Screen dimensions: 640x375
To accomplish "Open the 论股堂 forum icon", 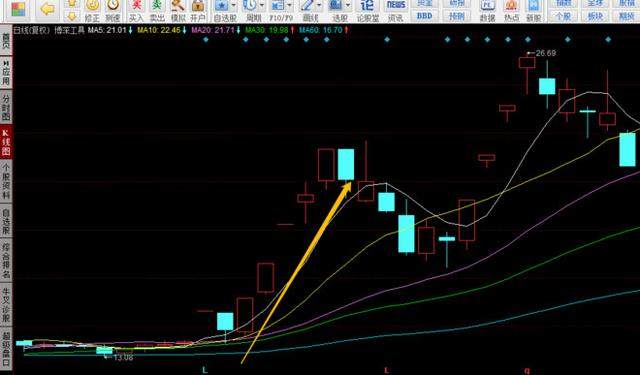I will pyautogui.click(x=367, y=11).
